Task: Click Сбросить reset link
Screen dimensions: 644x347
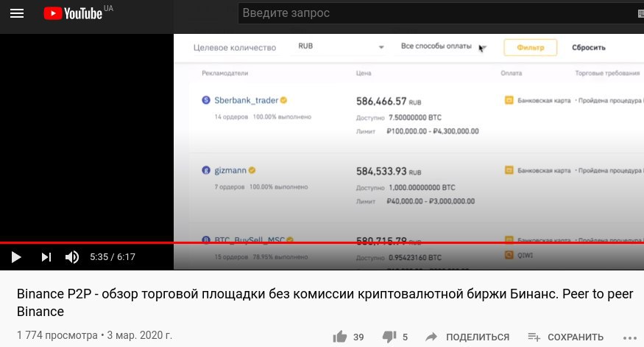Action: point(589,47)
